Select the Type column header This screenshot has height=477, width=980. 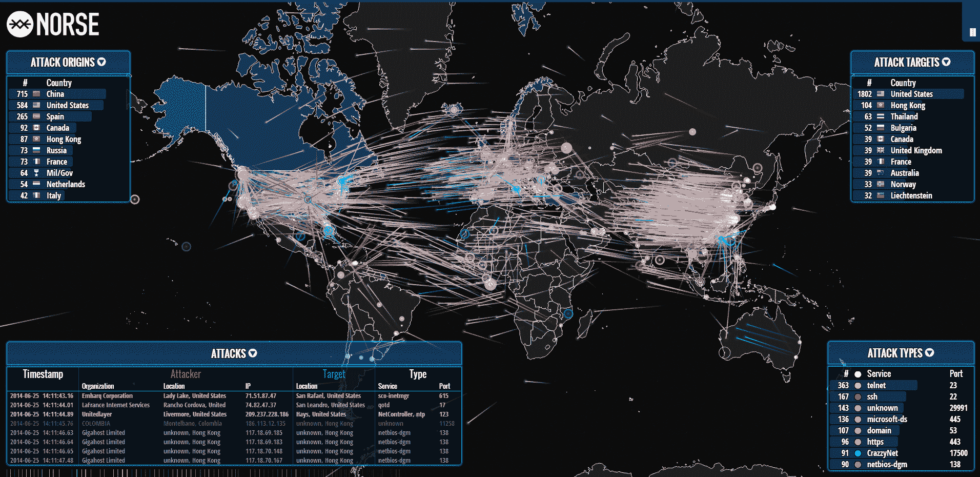click(x=418, y=374)
